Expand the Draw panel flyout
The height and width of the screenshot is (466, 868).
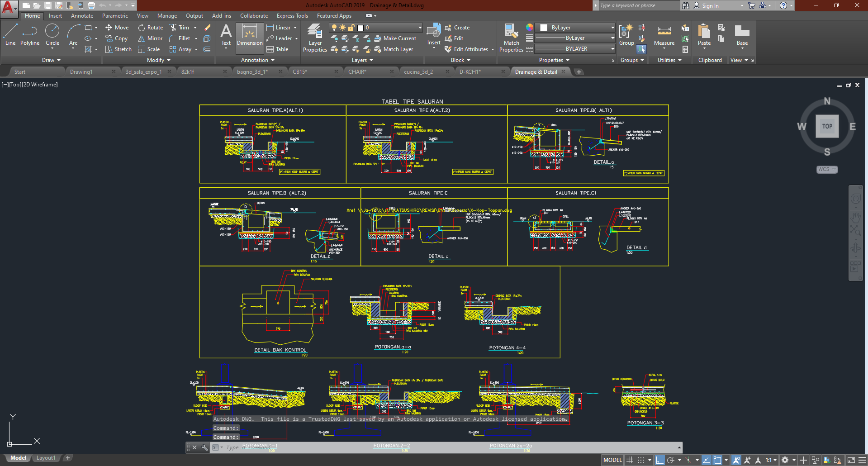[51, 60]
